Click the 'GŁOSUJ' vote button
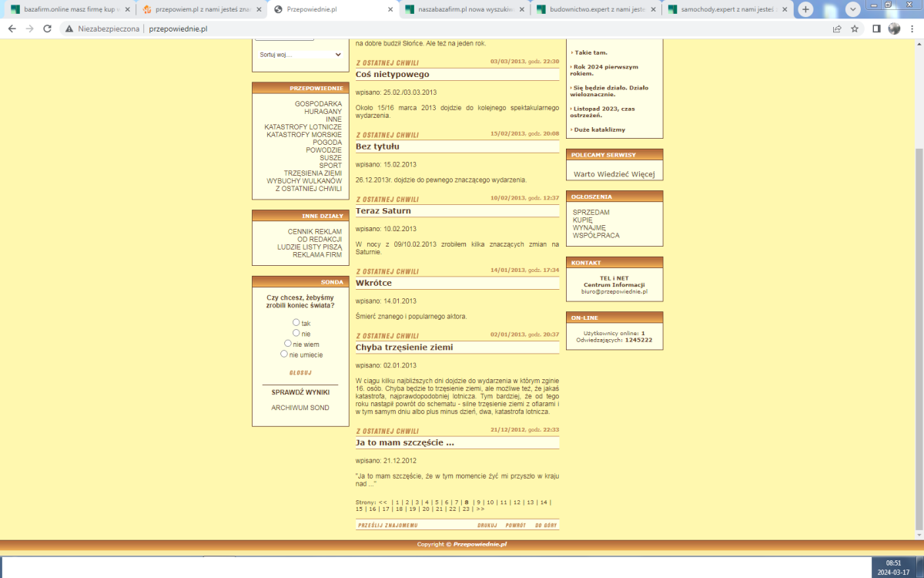 click(300, 373)
